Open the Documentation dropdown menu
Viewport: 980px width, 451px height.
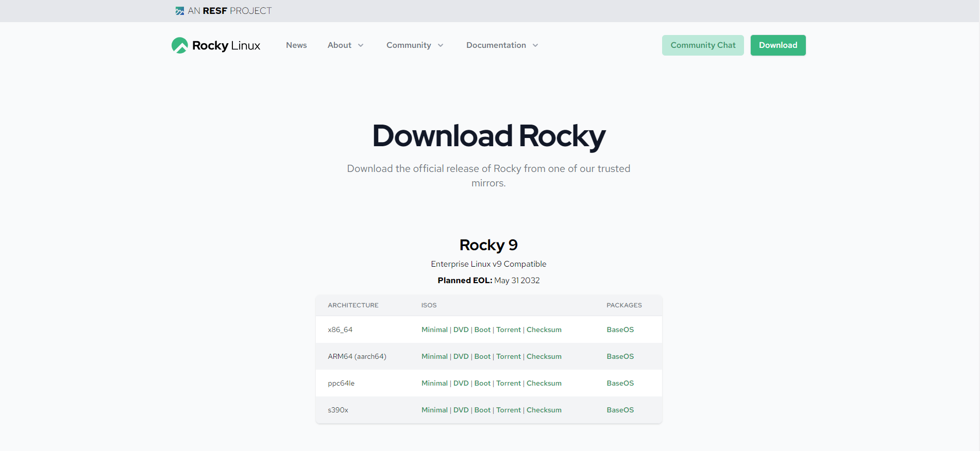(x=502, y=45)
